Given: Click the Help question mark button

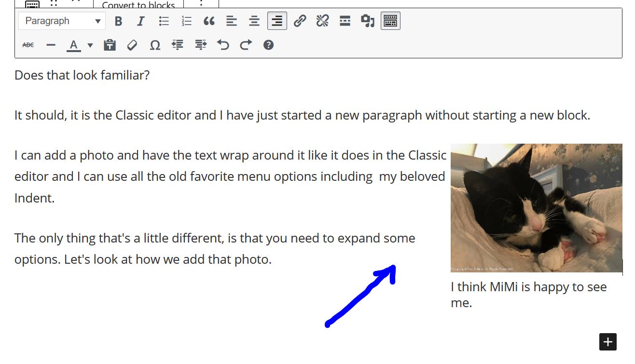Looking at the screenshot, I should [268, 45].
